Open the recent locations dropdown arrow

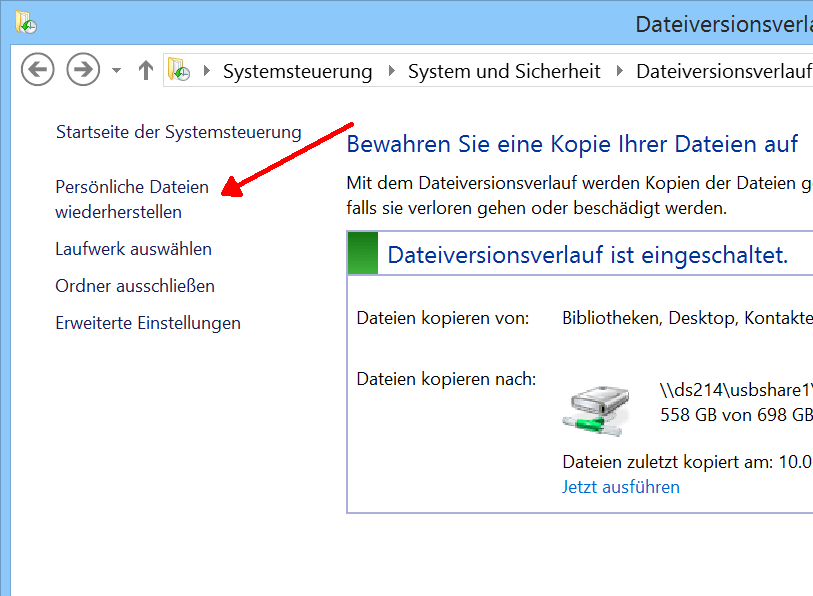(117, 71)
